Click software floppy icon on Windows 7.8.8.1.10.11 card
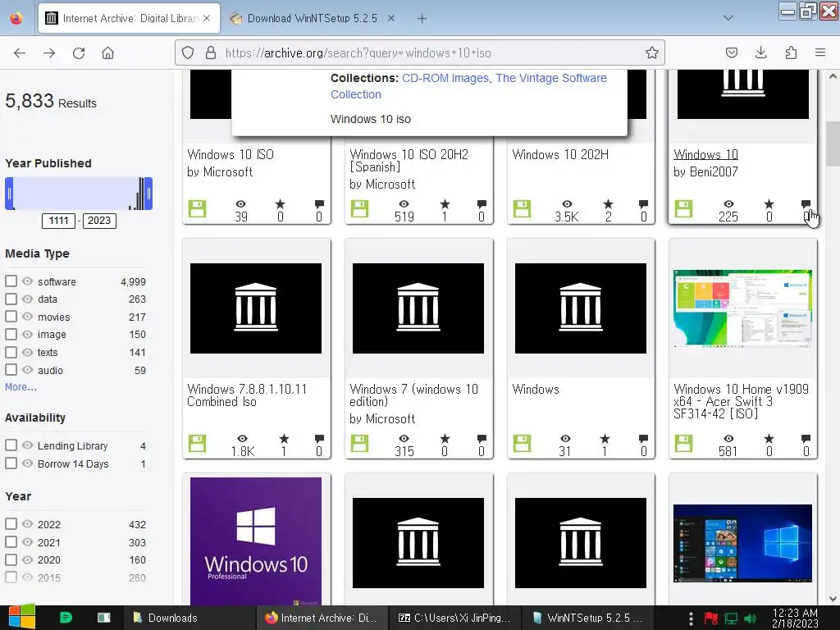Image resolution: width=840 pixels, height=630 pixels. tap(197, 443)
